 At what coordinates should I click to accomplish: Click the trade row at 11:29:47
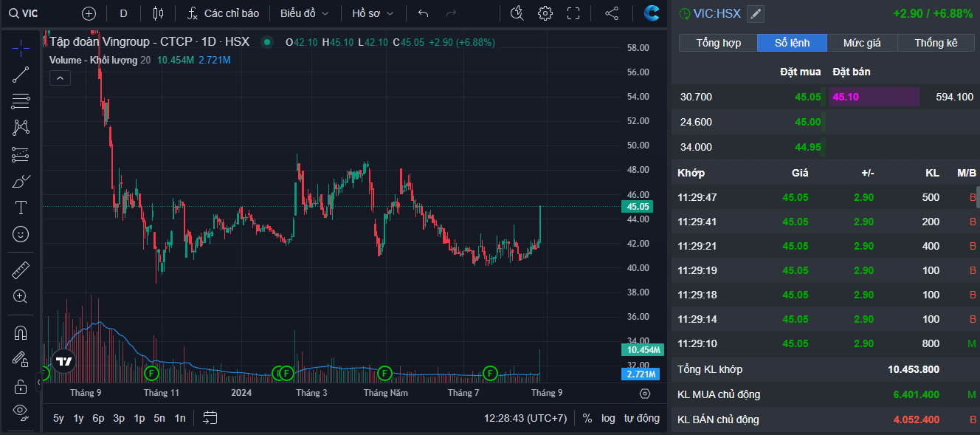(826, 197)
